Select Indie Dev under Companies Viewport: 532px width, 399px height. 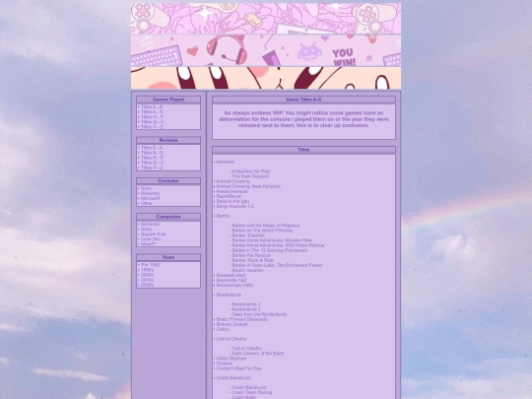(151, 239)
